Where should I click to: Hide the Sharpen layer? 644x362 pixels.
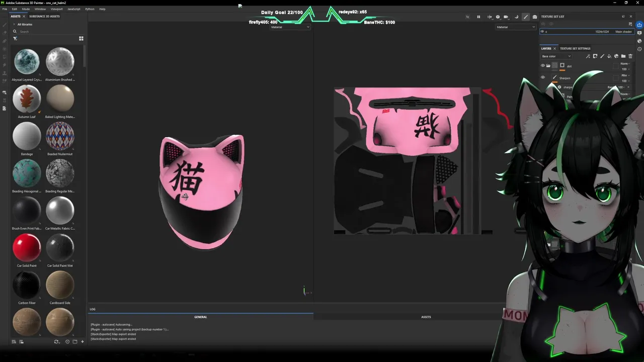pos(543,77)
